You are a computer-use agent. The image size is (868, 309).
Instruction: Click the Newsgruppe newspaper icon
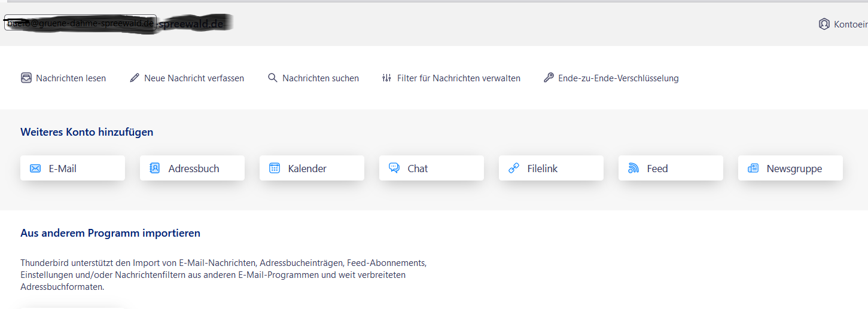tap(753, 169)
